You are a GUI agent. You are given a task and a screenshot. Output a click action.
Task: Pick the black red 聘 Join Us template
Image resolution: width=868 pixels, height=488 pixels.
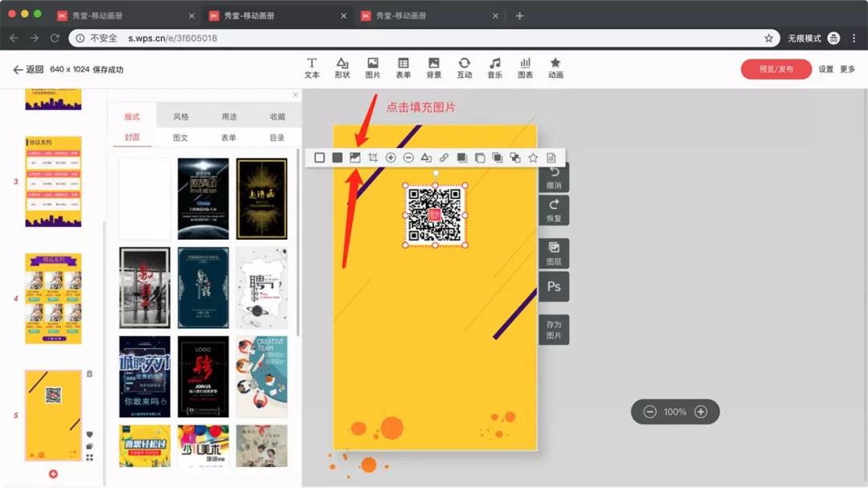tap(203, 377)
